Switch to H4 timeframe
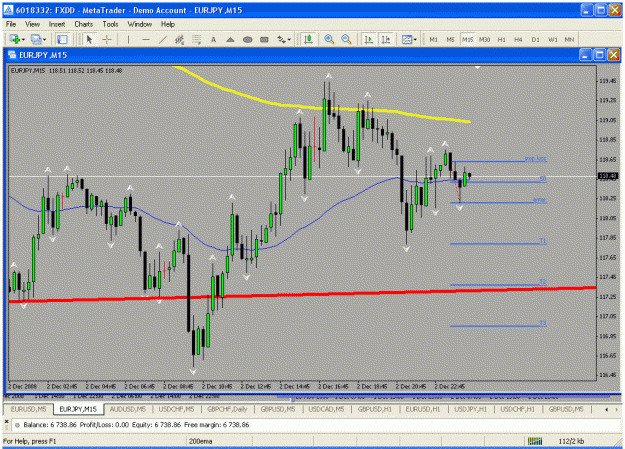The image size is (625, 449). pos(518,39)
